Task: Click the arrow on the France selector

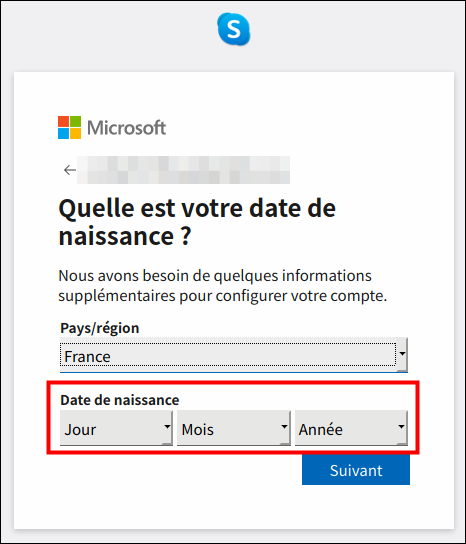Action: [402, 354]
